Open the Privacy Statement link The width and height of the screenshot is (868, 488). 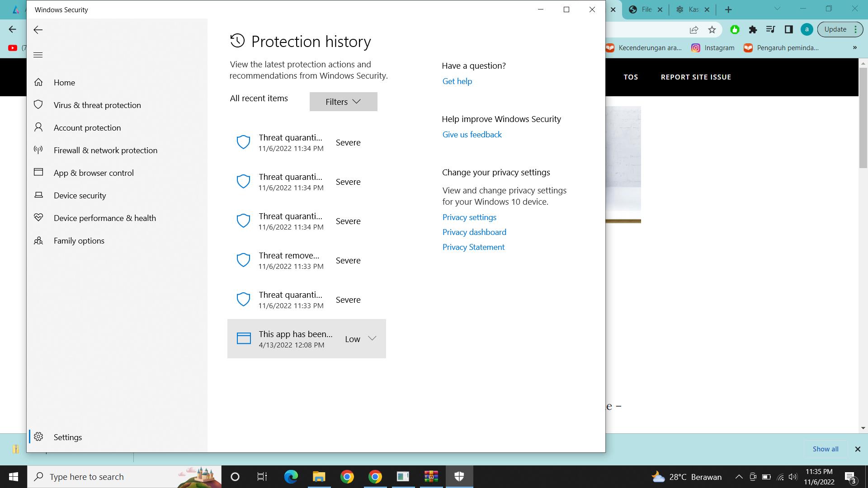(473, 247)
